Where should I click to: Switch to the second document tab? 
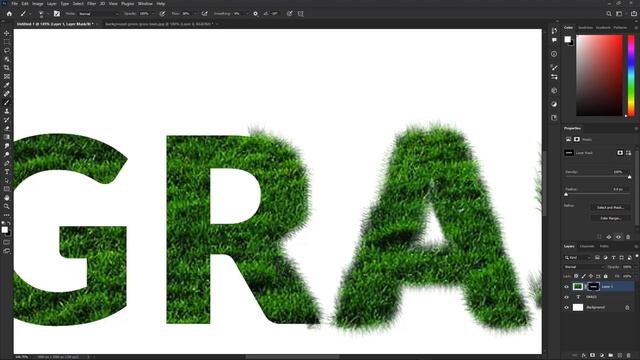(159, 24)
